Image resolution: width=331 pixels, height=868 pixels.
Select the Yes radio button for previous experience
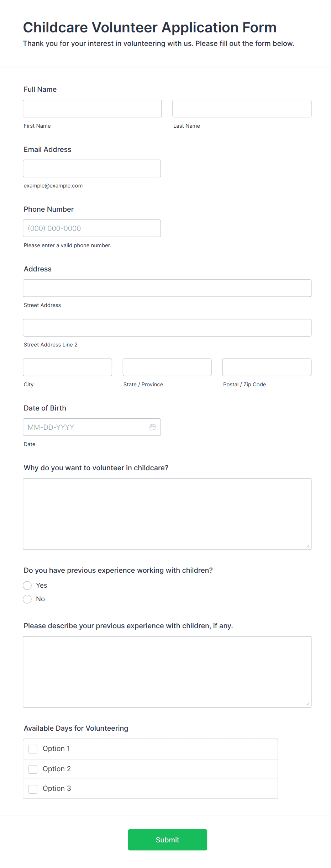[27, 585]
